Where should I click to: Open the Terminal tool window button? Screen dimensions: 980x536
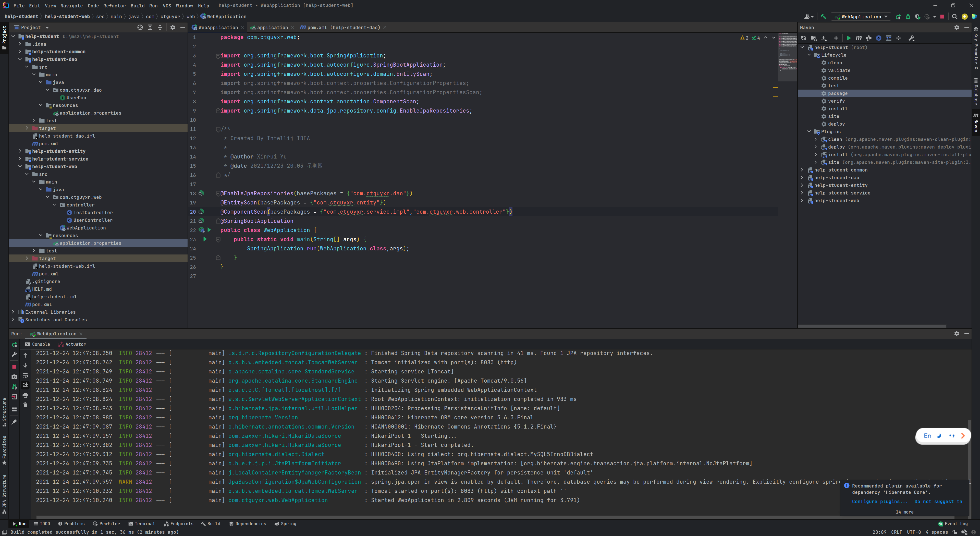coord(142,524)
